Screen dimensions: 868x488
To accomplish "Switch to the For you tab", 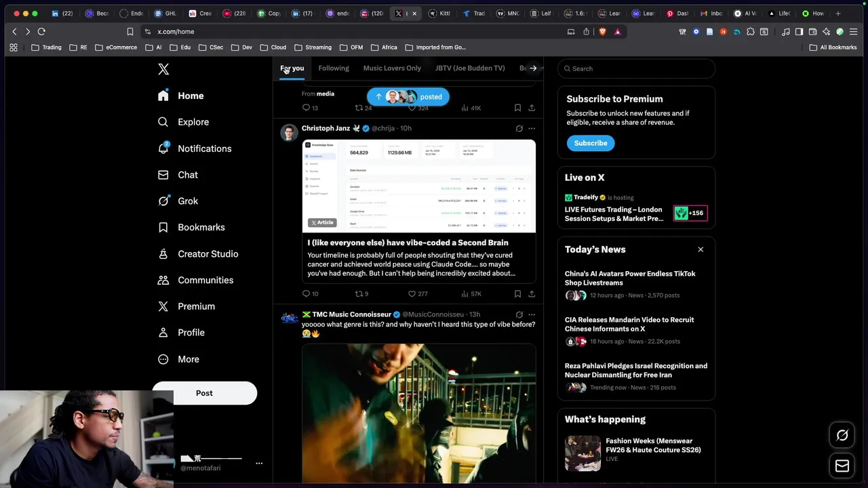I will (x=292, y=68).
